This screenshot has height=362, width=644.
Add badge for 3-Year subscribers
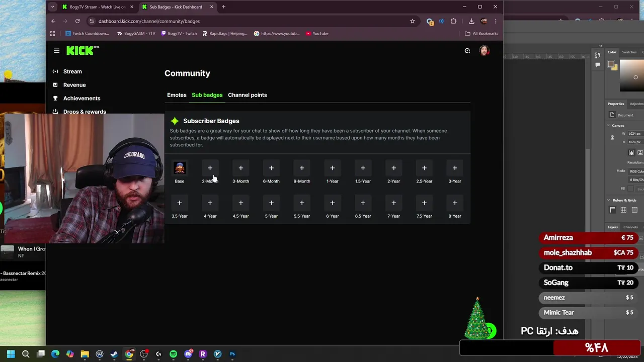point(455,168)
